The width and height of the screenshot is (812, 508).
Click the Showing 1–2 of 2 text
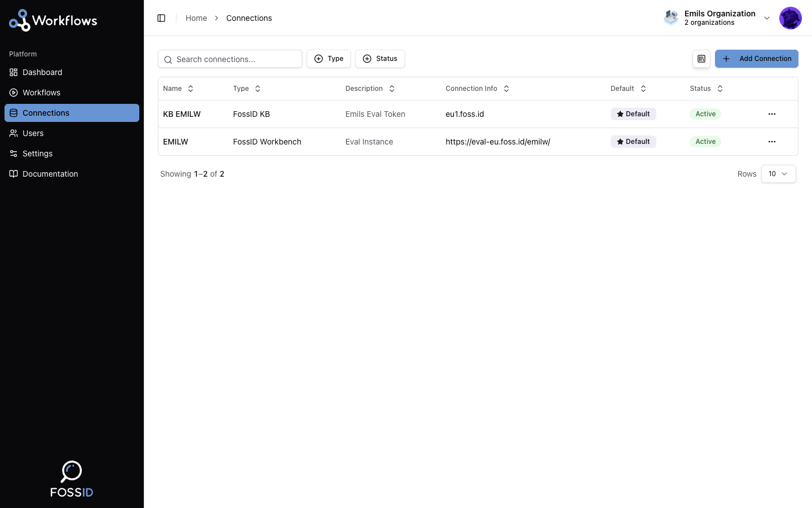[x=192, y=174]
